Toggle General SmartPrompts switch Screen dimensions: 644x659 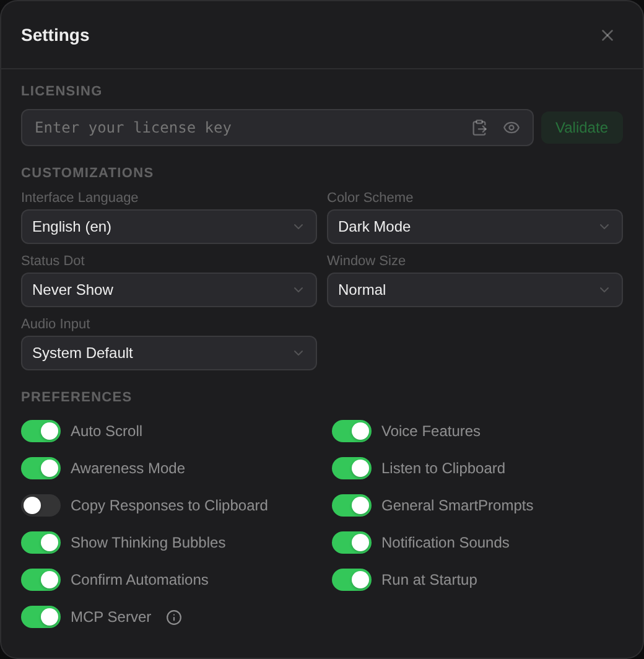pos(352,505)
